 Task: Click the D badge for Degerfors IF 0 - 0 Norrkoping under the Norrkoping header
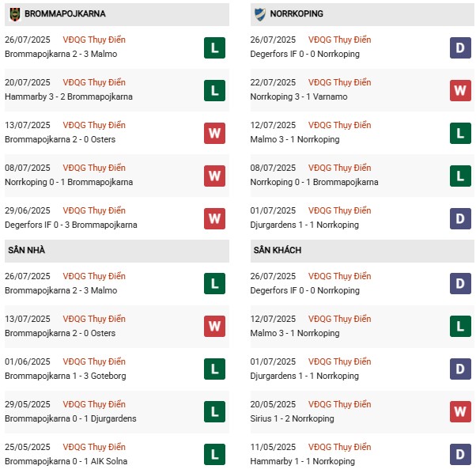(460, 47)
